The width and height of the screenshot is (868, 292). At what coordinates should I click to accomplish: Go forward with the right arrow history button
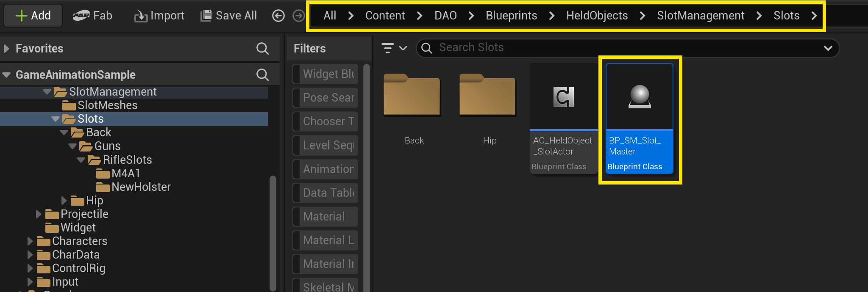click(x=299, y=16)
